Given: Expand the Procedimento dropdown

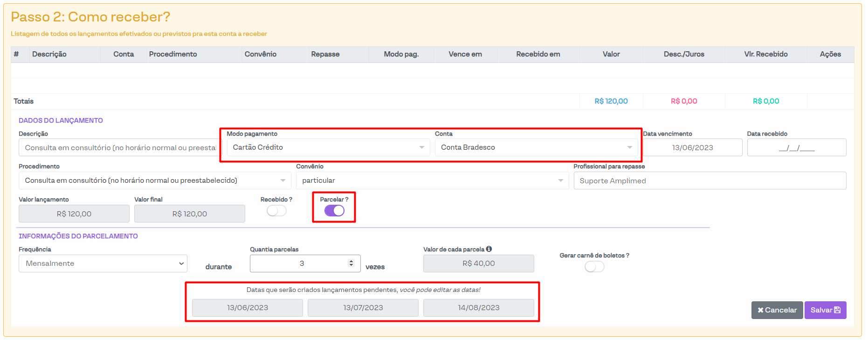Looking at the screenshot, I should pos(155,180).
